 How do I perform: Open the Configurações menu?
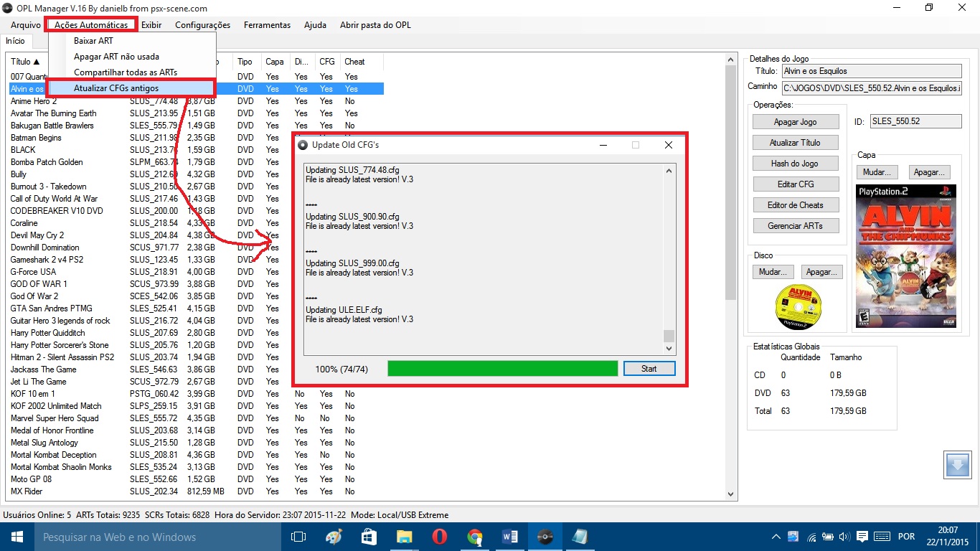(x=202, y=25)
